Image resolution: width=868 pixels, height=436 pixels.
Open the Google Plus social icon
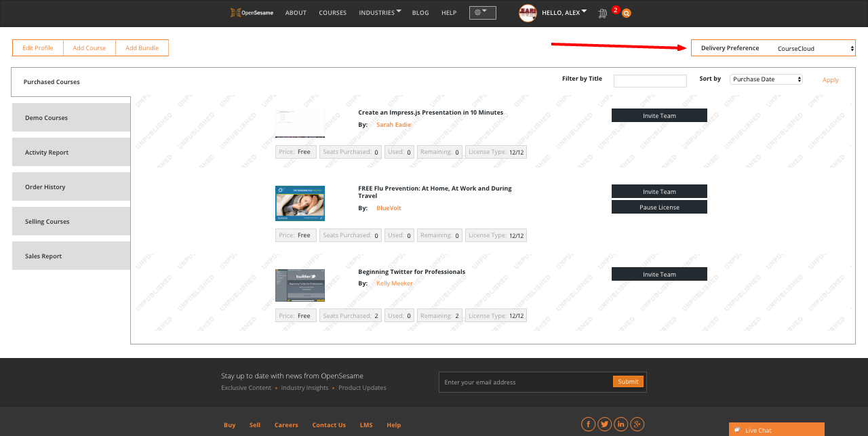(637, 424)
